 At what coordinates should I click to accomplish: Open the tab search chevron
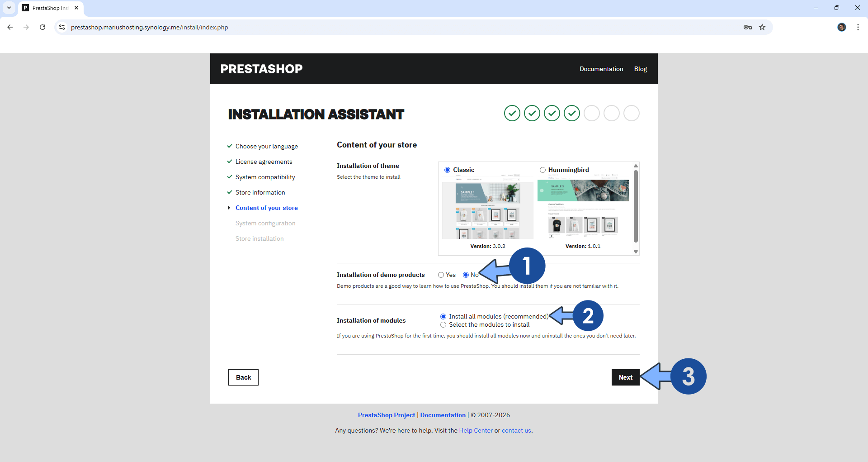click(9, 8)
